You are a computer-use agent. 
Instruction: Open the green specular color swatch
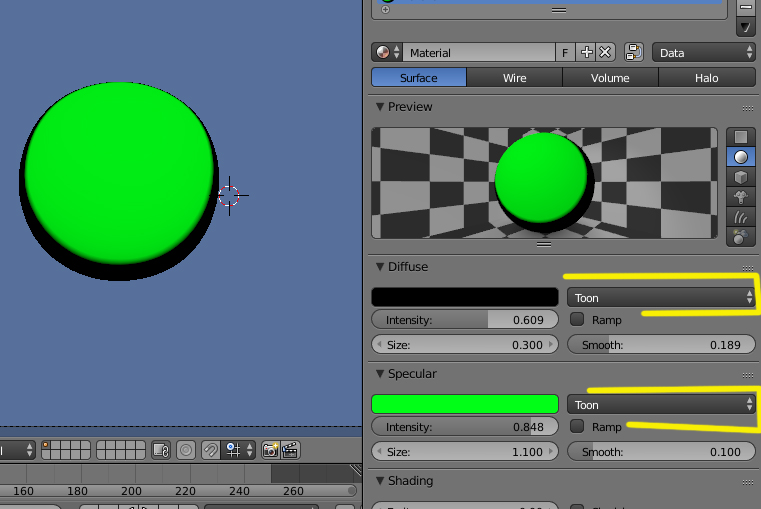coord(465,404)
